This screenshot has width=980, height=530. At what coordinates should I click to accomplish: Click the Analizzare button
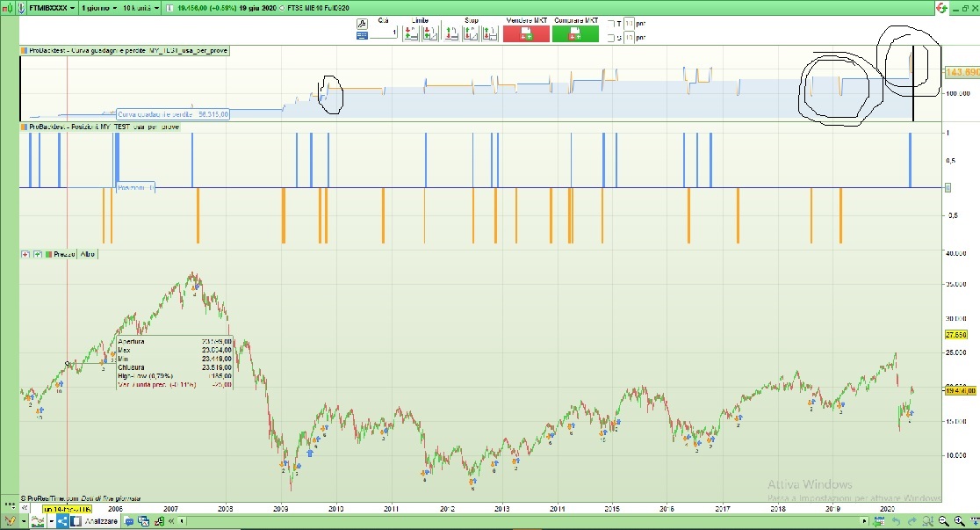tap(101, 521)
